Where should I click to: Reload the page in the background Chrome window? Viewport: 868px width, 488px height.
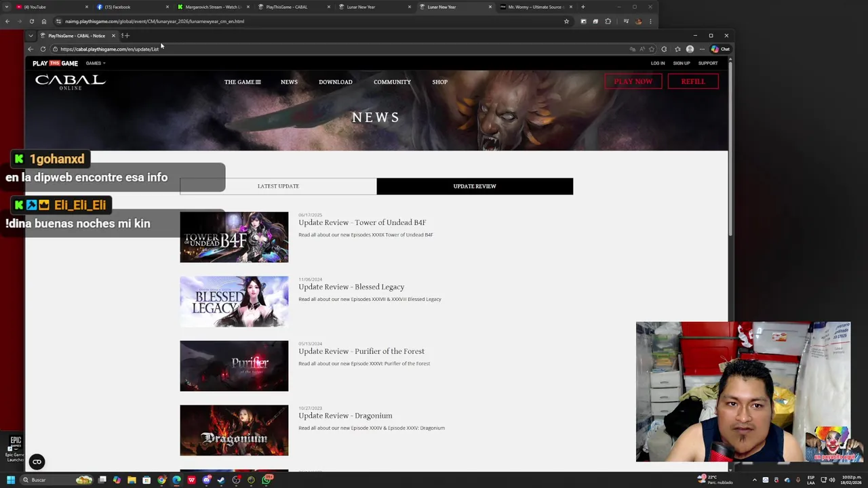tap(31, 21)
